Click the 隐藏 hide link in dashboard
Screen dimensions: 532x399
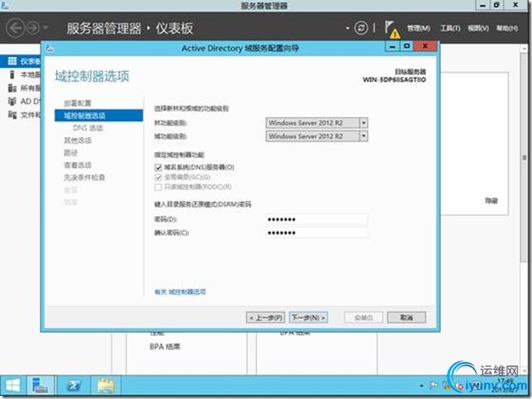(491, 201)
